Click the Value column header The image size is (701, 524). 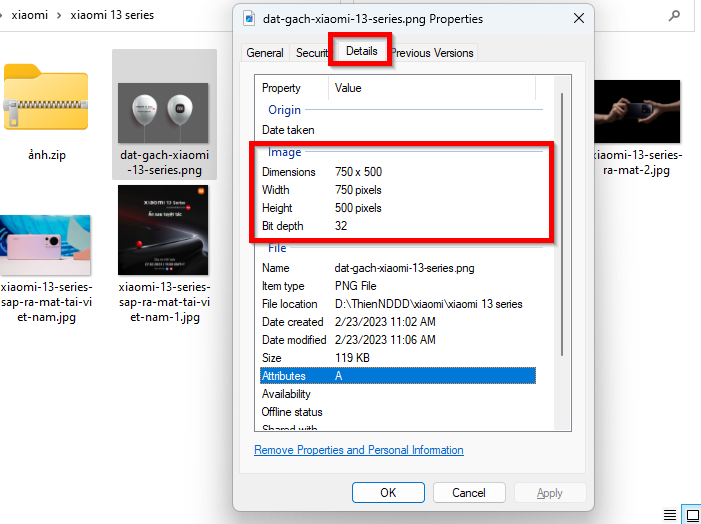coord(432,88)
